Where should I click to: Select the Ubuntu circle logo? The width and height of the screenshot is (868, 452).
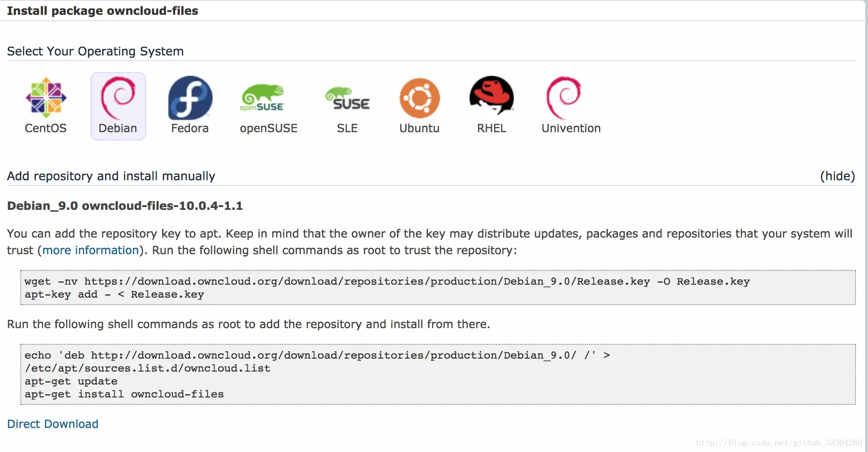pyautogui.click(x=420, y=98)
